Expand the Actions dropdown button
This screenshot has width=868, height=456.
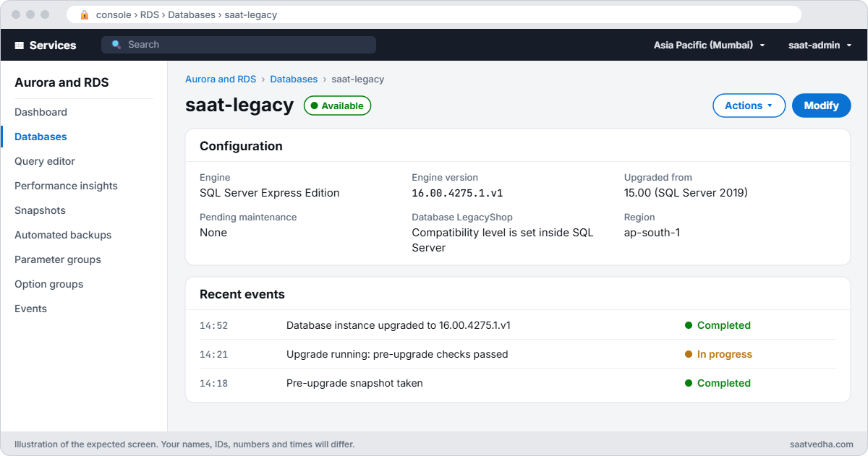[749, 106]
